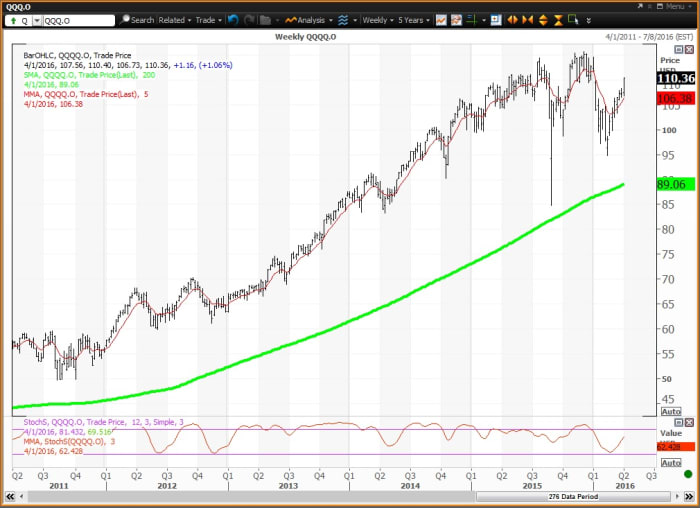
Task: Select the green crosshair cursor tool
Action: click(471, 20)
